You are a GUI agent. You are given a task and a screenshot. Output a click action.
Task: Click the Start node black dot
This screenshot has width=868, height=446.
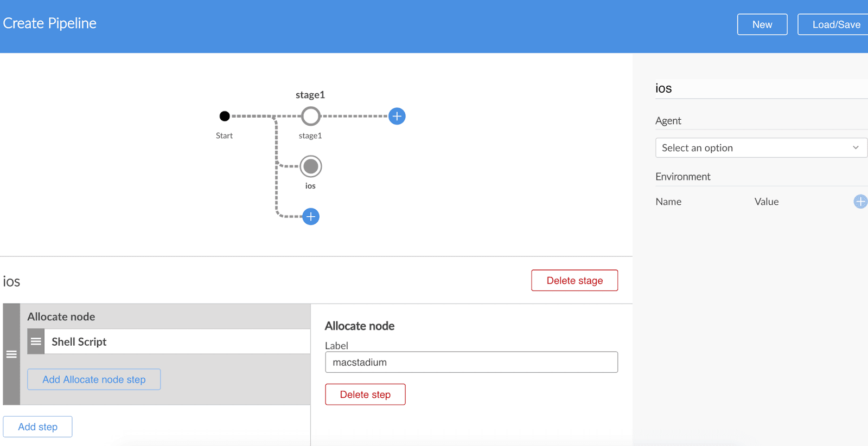pos(224,116)
